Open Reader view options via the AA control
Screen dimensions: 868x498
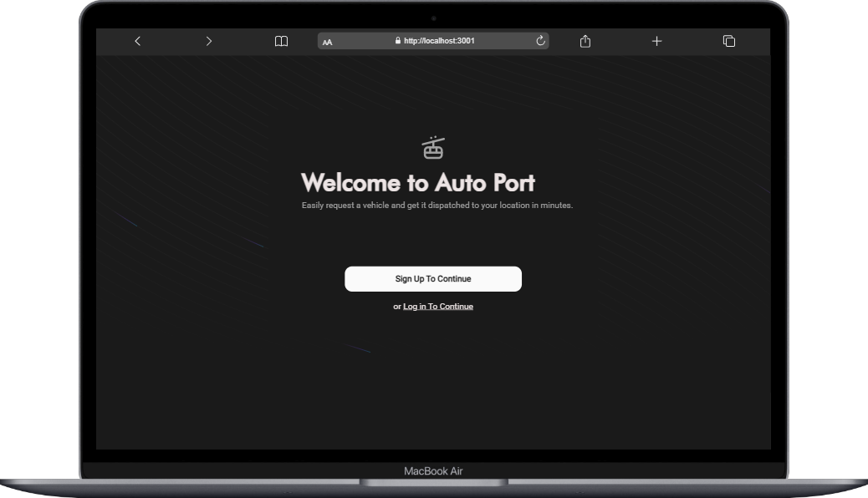[327, 42]
